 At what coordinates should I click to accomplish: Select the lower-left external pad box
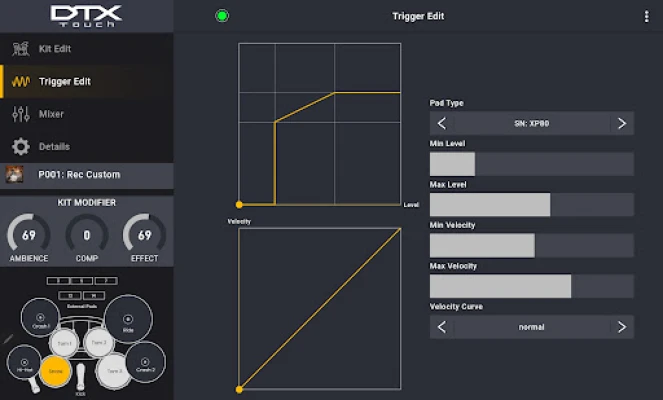pos(70,296)
